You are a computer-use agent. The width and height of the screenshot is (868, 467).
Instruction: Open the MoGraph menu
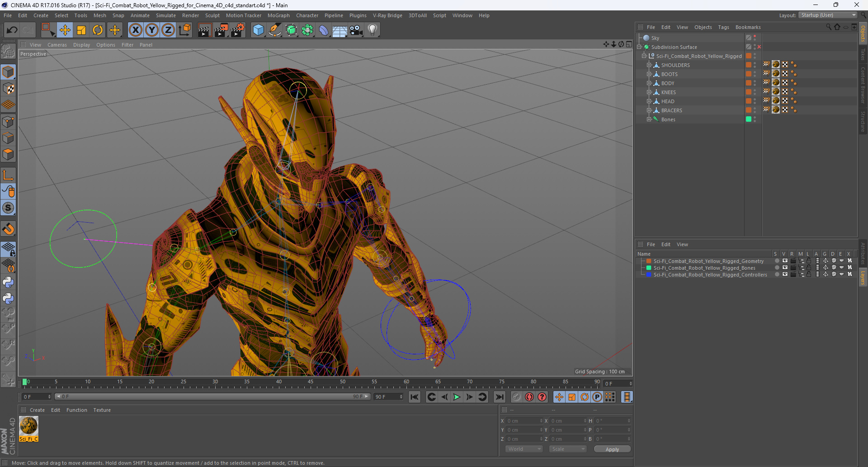click(x=278, y=15)
